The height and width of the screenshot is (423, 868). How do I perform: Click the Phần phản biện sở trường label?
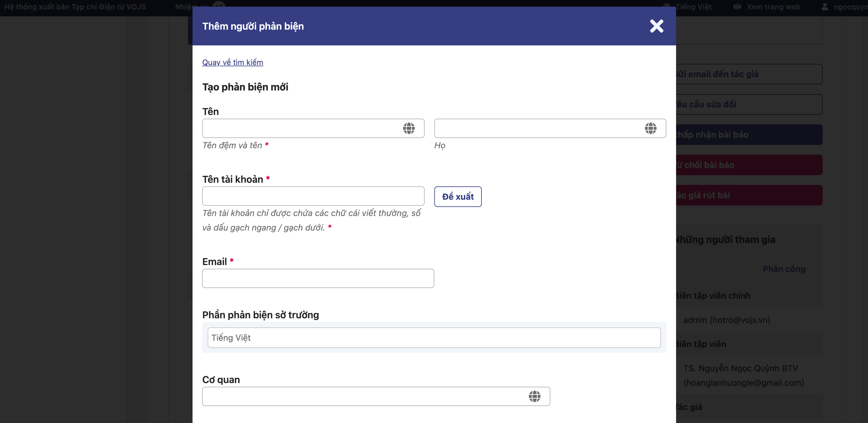260,315
